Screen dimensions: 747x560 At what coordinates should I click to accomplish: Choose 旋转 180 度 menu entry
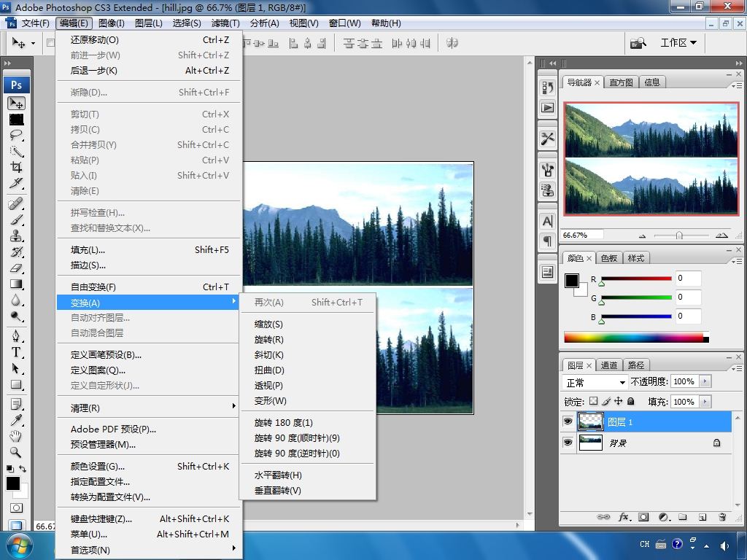[x=284, y=423]
